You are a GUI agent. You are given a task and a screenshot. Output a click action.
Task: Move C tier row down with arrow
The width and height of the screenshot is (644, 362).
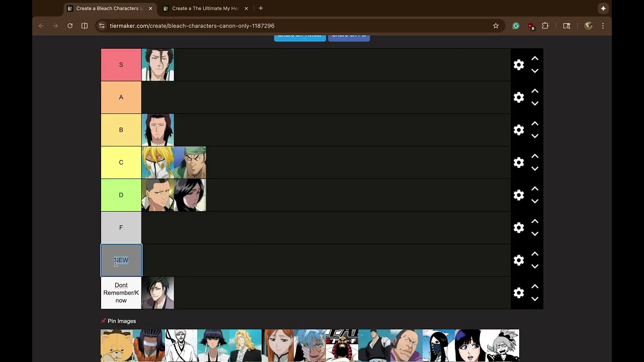(535, 168)
